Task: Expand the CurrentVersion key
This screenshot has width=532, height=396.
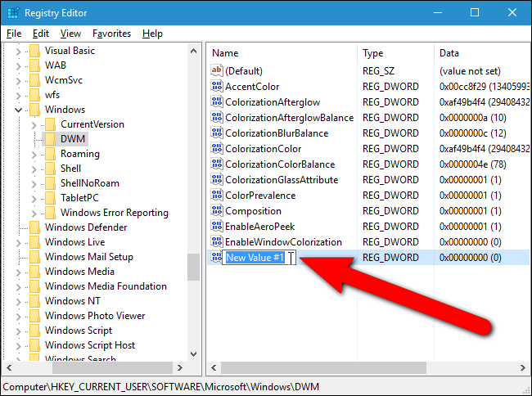Action: (x=34, y=124)
